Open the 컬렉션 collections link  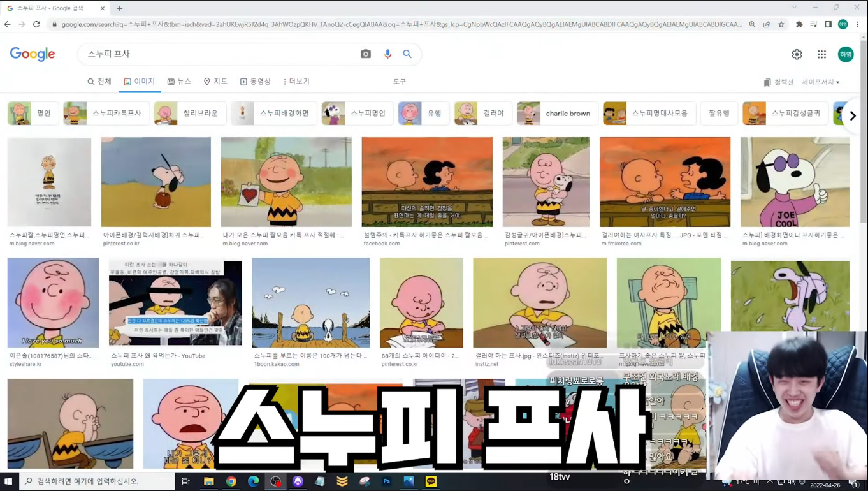779,82
